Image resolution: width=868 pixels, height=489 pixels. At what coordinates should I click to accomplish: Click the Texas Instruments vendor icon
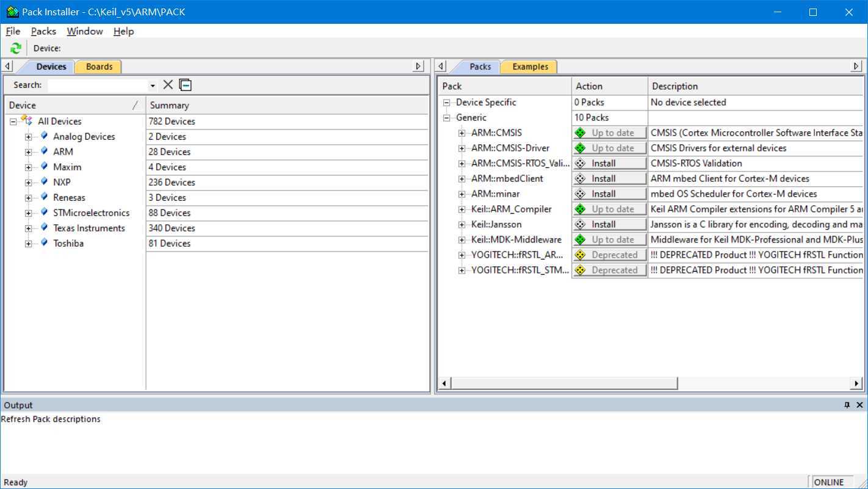(44, 228)
